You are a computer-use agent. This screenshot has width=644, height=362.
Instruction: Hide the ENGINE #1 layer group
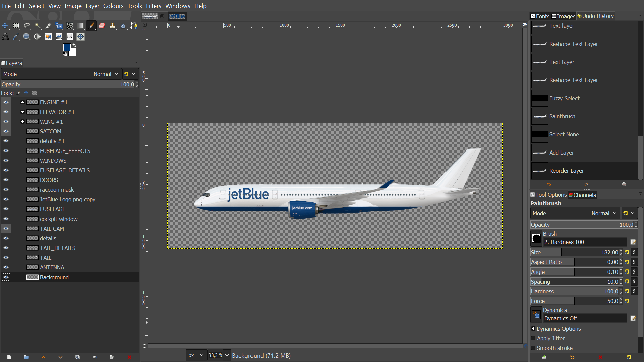click(x=6, y=102)
